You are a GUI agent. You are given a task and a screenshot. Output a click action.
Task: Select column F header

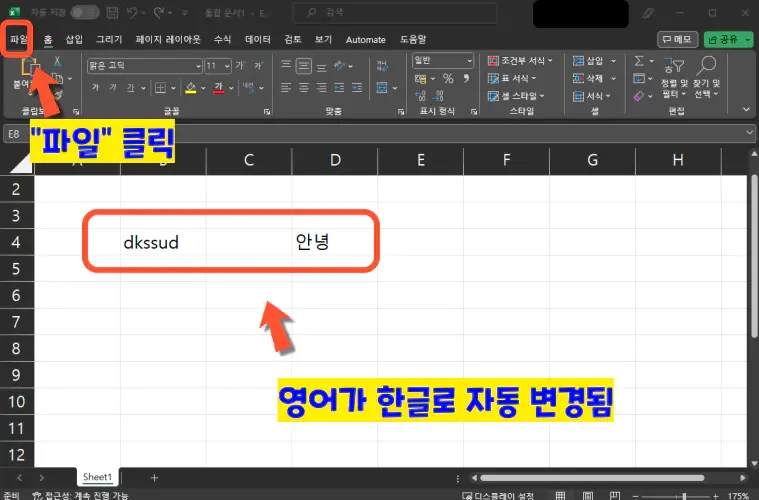(x=506, y=160)
